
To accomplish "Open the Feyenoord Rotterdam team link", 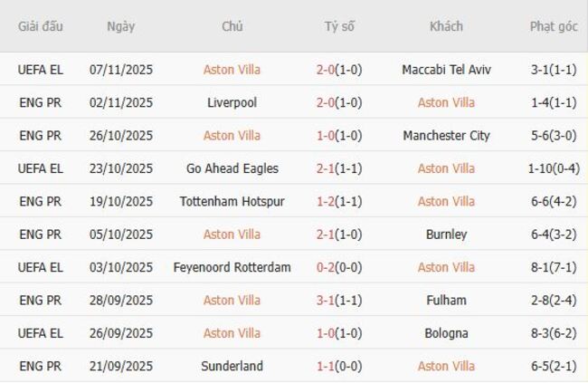I will click(232, 267).
